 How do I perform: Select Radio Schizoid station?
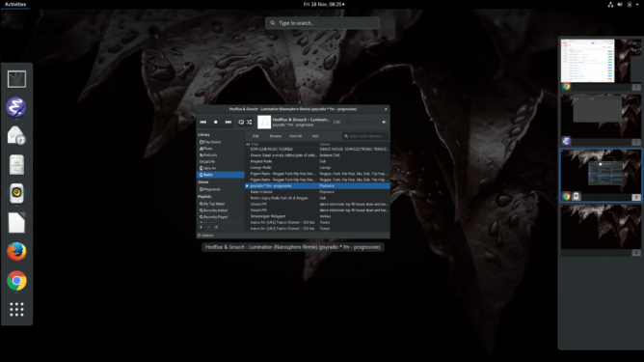pyautogui.click(x=317, y=192)
